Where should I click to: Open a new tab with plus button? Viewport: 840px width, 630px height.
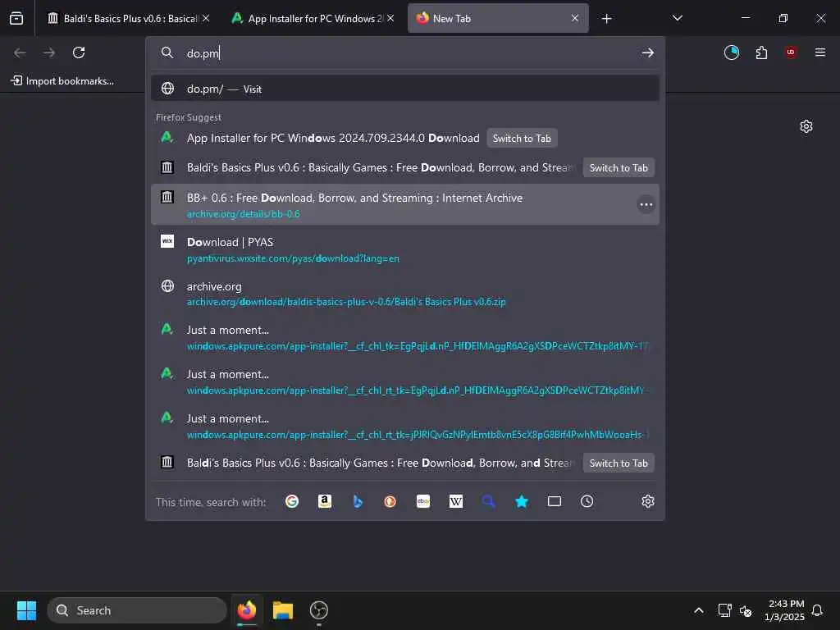(606, 19)
